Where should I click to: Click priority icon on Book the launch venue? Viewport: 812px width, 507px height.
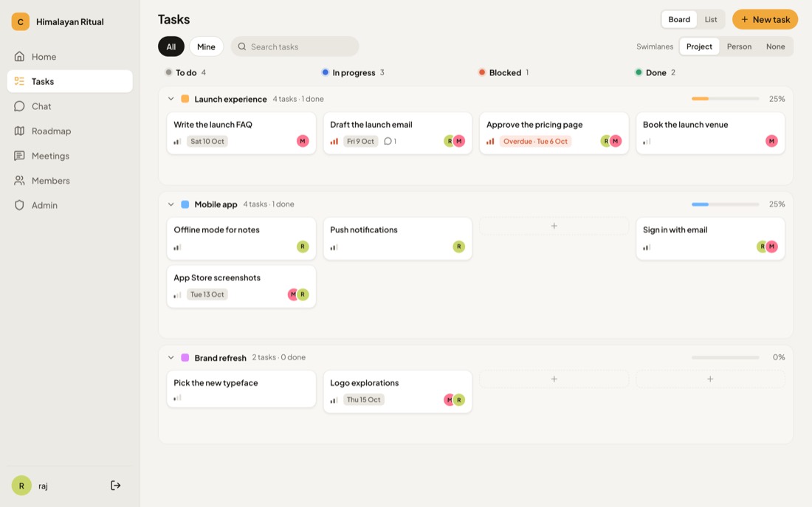click(647, 142)
